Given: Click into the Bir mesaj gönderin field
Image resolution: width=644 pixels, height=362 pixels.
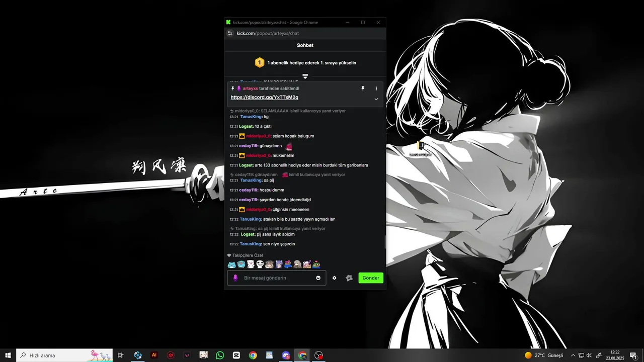Looking at the screenshot, I should click(278, 278).
